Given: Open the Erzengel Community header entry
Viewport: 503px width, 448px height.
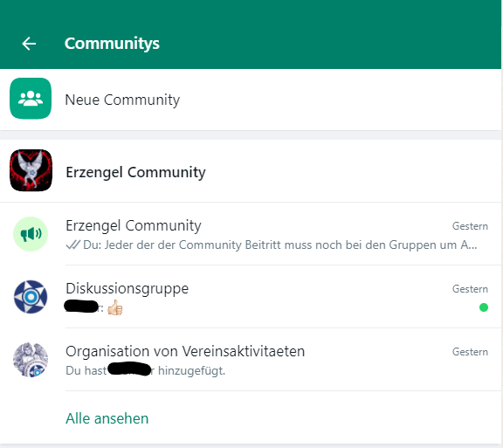Looking at the screenshot, I should click(x=251, y=170).
